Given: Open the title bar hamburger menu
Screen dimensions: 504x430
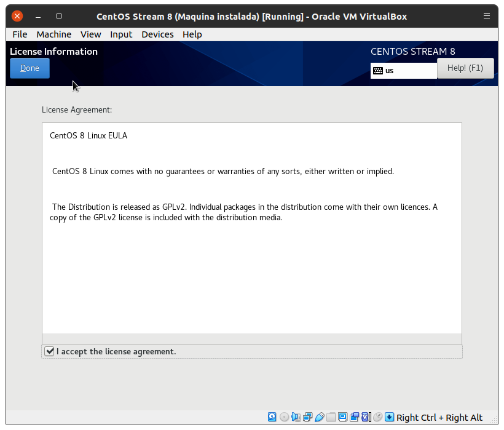Looking at the screenshot, I should click(487, 16).
